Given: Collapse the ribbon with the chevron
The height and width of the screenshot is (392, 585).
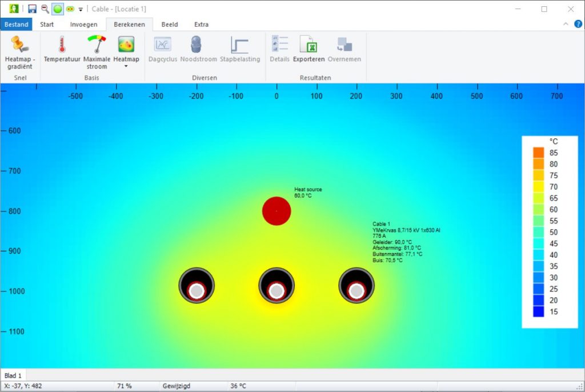Looking at the screenshot, I should pos(566,24).
